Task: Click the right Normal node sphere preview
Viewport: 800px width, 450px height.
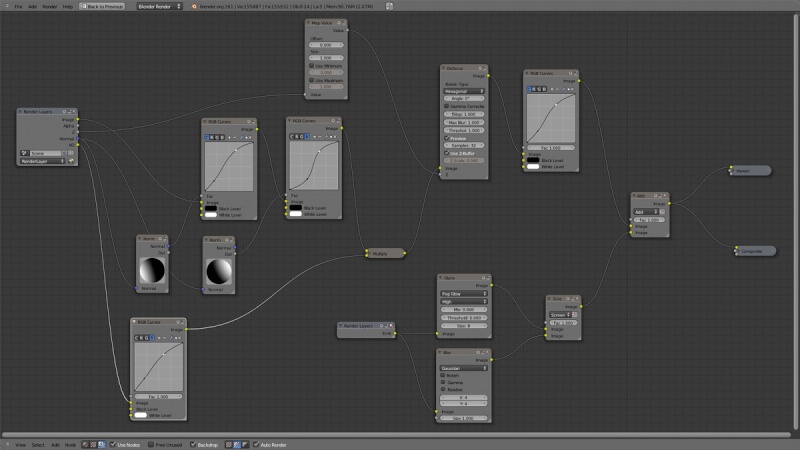Action: [219, 271]
